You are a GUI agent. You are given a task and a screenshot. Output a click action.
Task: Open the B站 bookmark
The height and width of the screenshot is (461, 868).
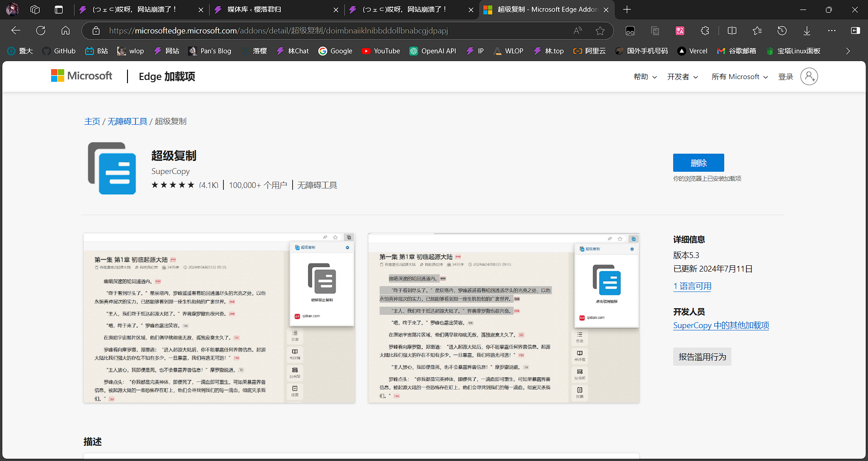point(97,51)
